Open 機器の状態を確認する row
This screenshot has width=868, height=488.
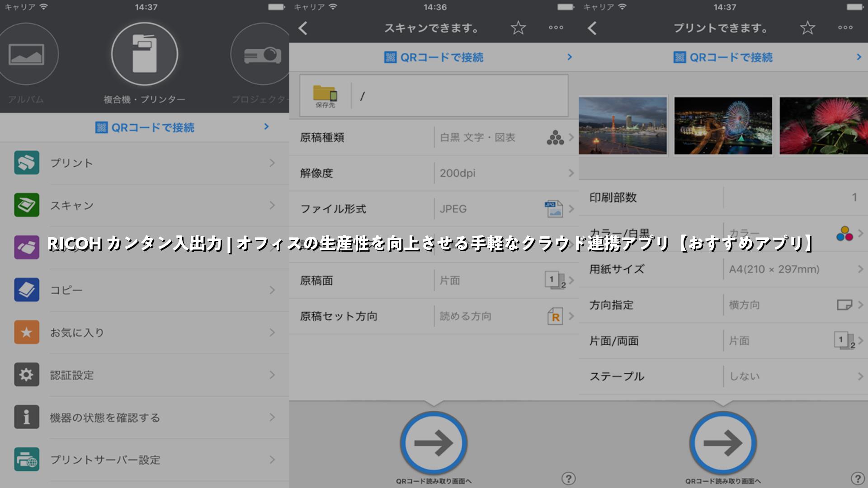coord(145,418)
